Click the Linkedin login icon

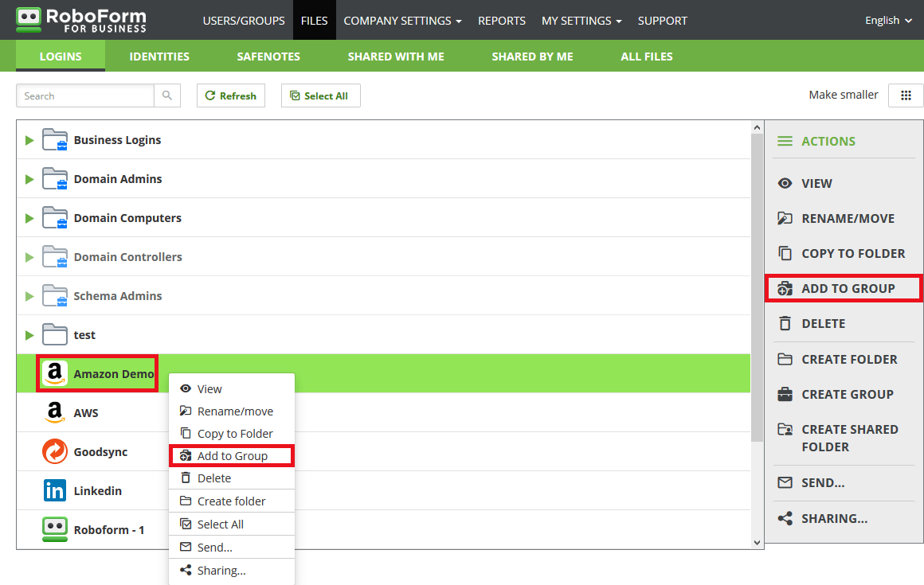click(x=55, y=491)
